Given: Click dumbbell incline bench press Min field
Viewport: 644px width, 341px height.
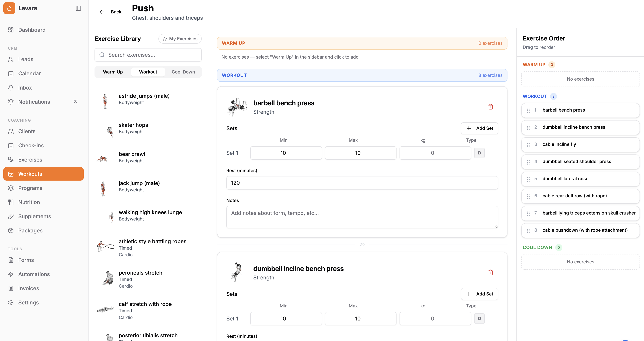Looking at the screenshot, I should [x=286, y=319].
